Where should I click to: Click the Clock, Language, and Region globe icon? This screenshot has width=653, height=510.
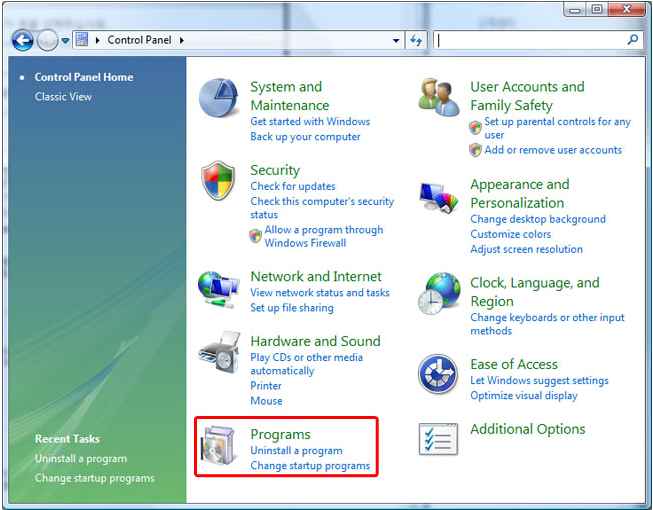(x=439, y=294)
